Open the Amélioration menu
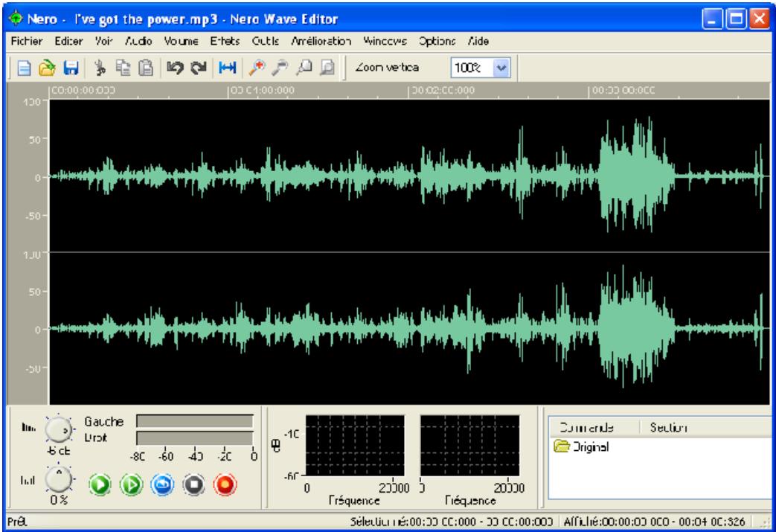The height and width of the screenshot is (532, 776). pyautogui.click(x=321, y=41)
